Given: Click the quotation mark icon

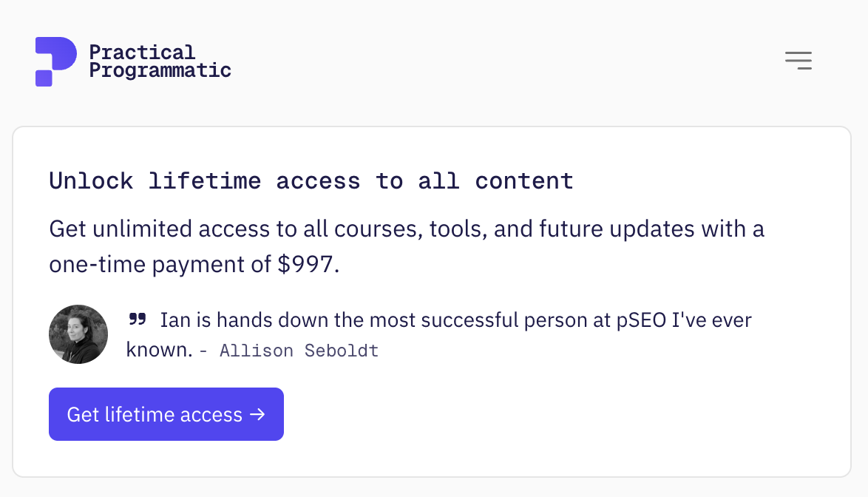Looking at the screenshot, I should click(x=138, y=319).
